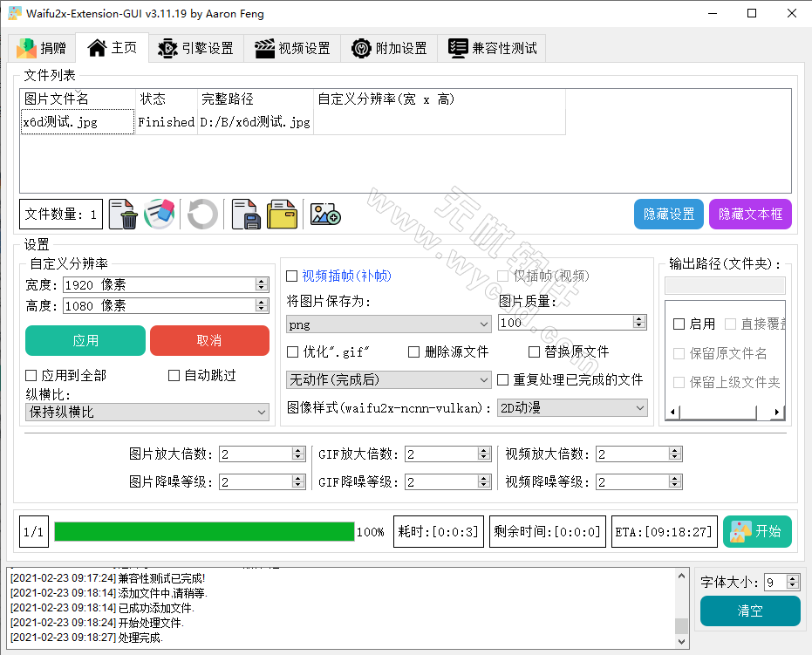Image resolution: width=812 pixels, height=655 pixels.
Task: Check 删除源文件 to delete source files
Action: [413, 351]
